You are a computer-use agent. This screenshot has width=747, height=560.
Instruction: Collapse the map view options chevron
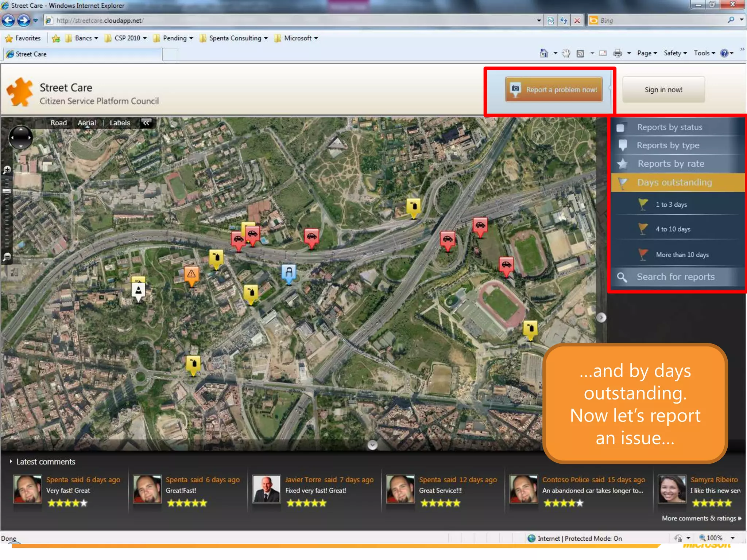click(x=146, y=123)
